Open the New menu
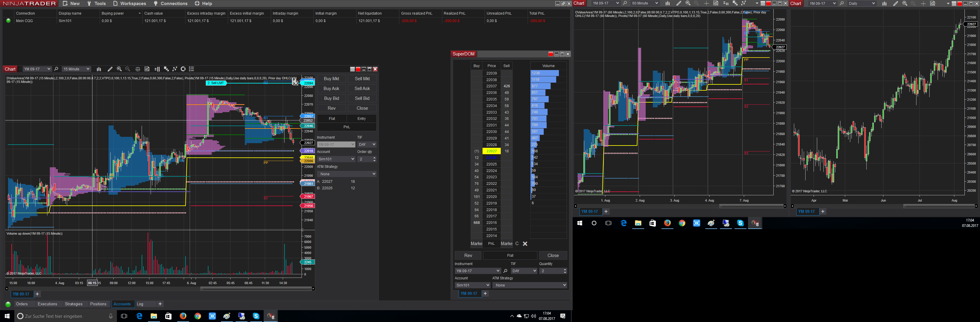The height and width of the screenshot is (322, 980). click(71, 3)
